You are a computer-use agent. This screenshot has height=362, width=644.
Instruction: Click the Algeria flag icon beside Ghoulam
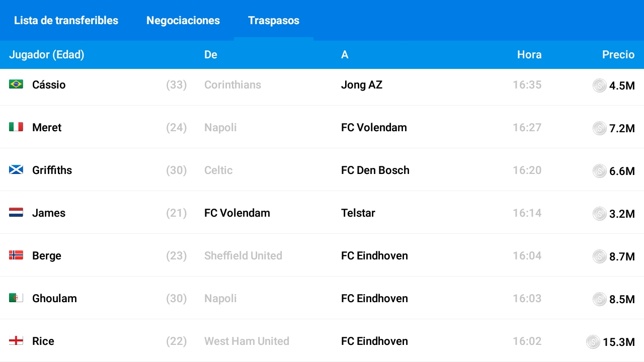pos(16,298)
